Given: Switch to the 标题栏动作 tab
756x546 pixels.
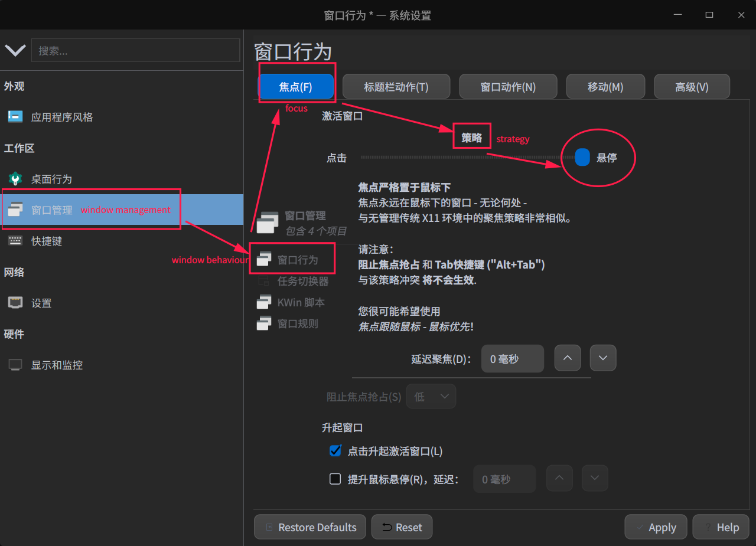Looking at the screenshot, I should click(x=396, y=86).
